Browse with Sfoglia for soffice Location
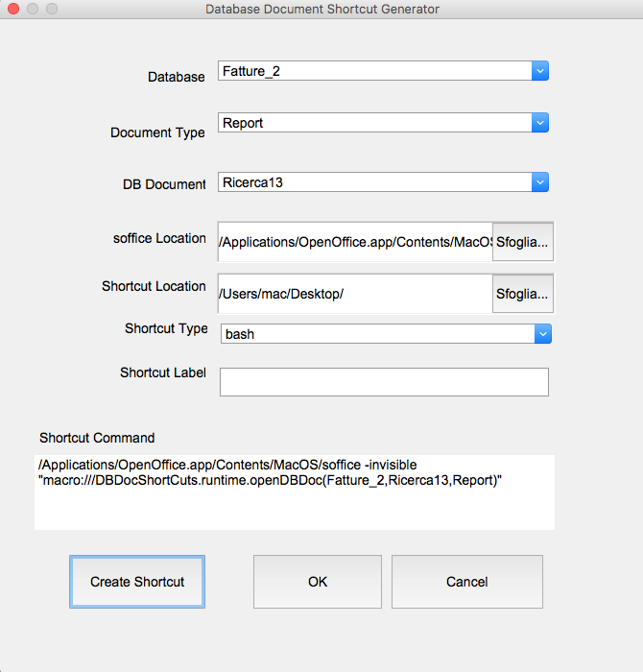 tap(523, 242)
